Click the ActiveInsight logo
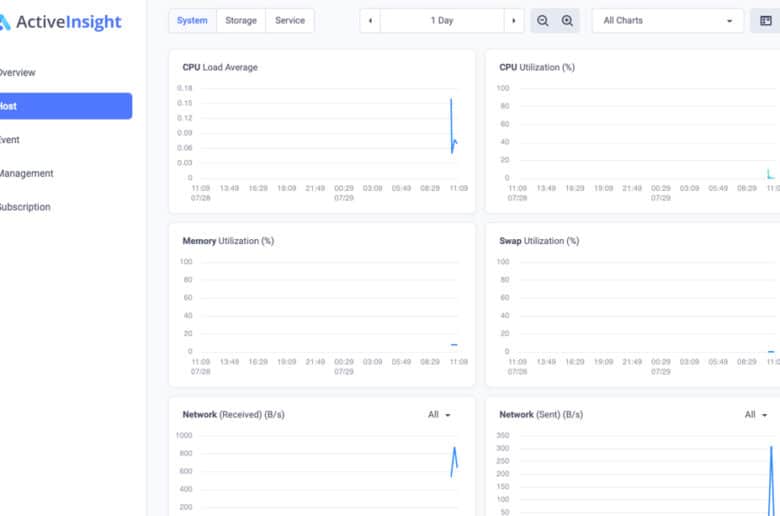The height and width of the screenshot is (516, 780). tap(60, 22)
